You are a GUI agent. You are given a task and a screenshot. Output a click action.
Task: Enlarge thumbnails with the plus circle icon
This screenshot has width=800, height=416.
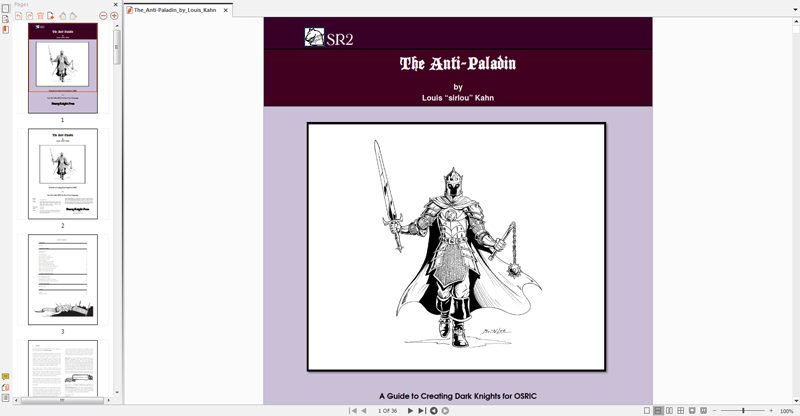(x=114, y=16)
